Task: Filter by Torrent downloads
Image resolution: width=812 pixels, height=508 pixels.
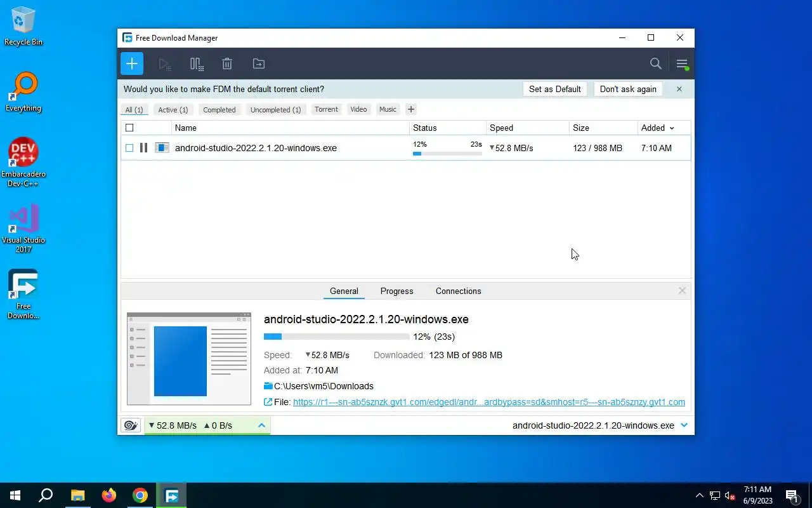Action: pyautogui.click(x=326, y=109)
